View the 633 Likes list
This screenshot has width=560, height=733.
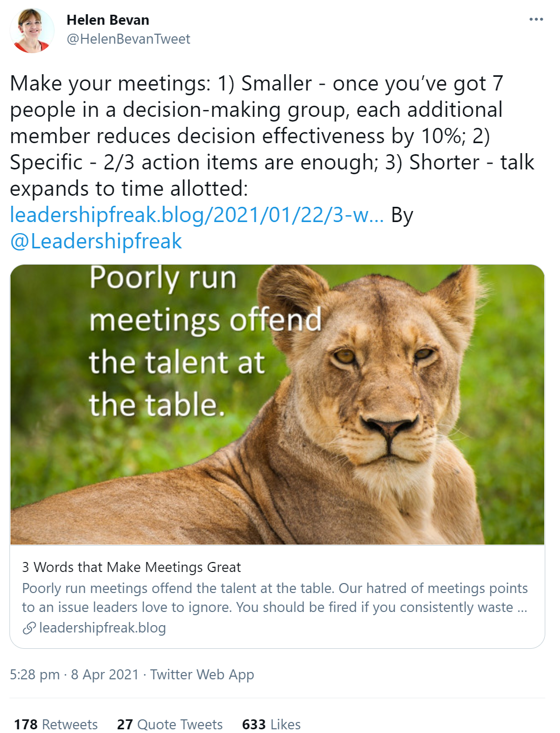271,724
